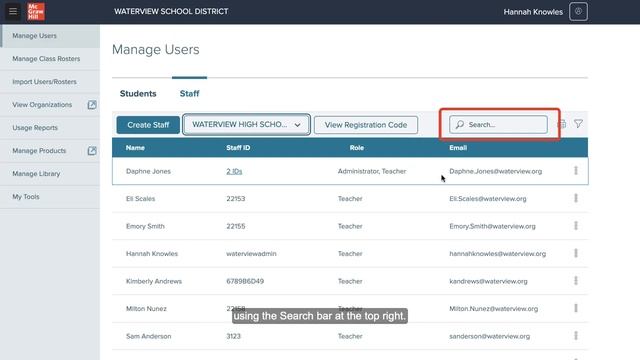Open the 2 IDs link for Daphne Jones
Screen dimensions: 640x360
click(234, 171)
